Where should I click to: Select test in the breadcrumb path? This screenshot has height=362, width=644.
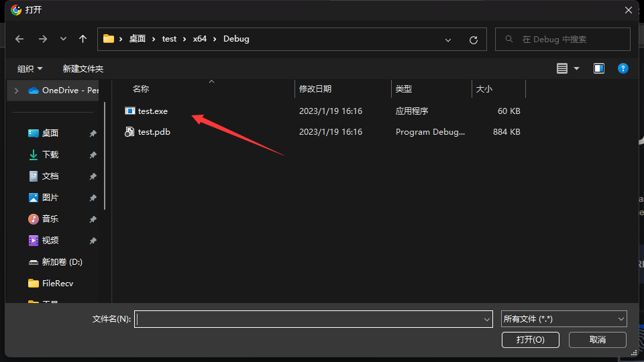click(x=169, y=39)
